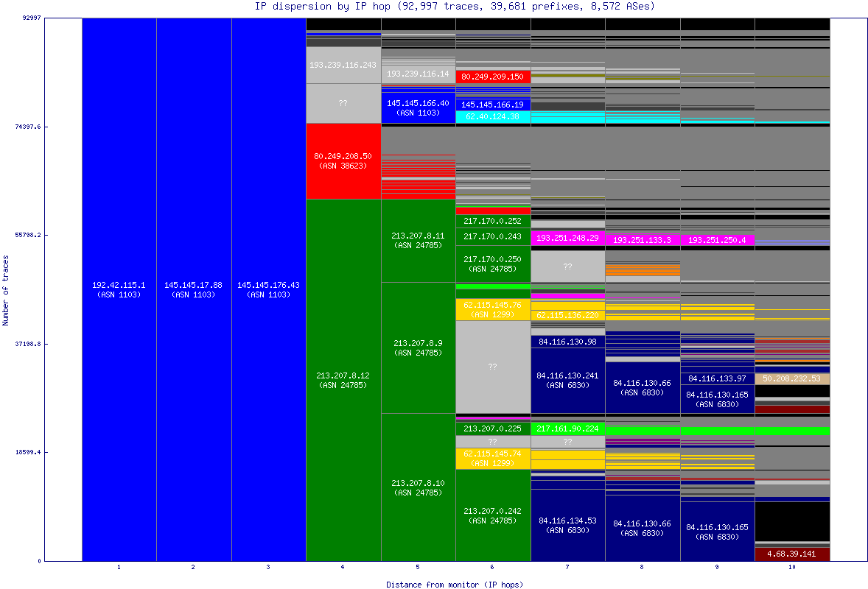
Task: Select the magenta 193.251.248.29 block
Action: tap(567, 236)
